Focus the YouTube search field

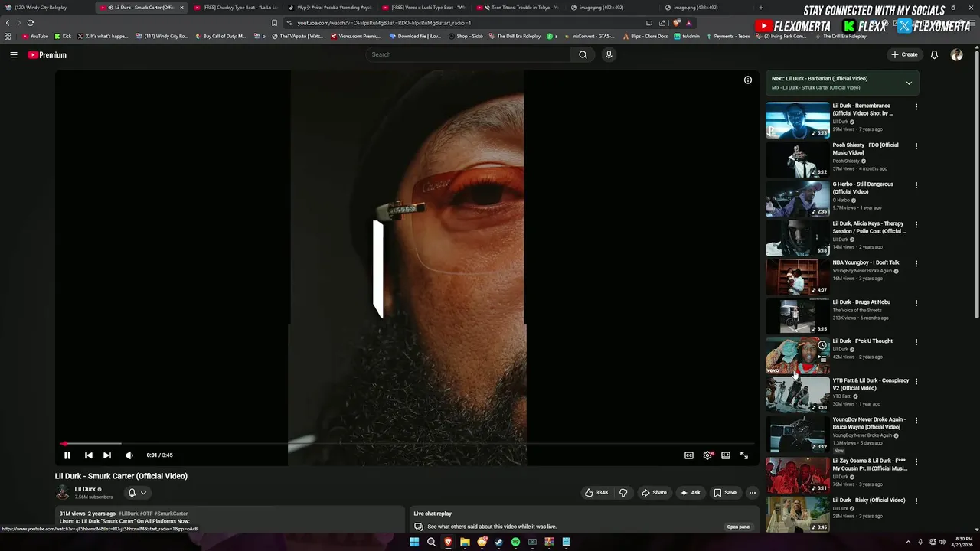click(x=469, y=54)
